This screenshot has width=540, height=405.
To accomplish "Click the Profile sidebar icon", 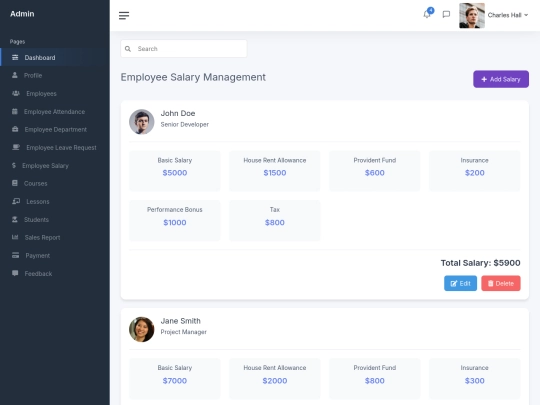I will (15, 75).
